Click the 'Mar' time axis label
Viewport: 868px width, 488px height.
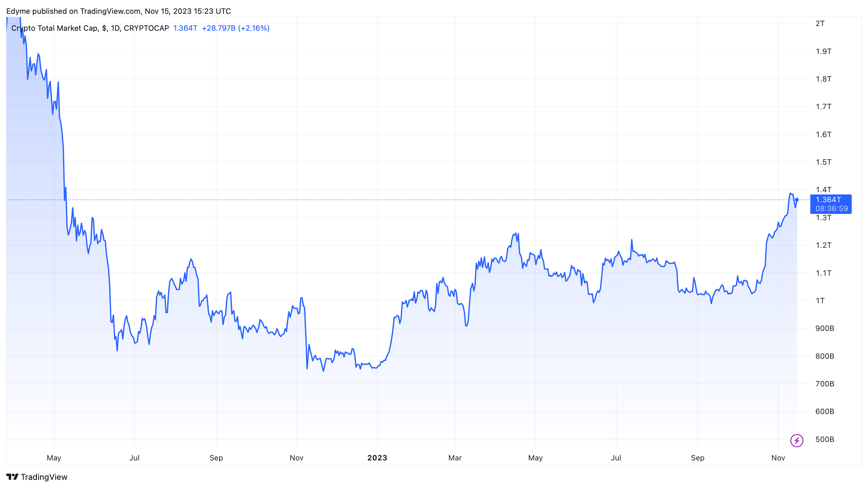(455, 458)
